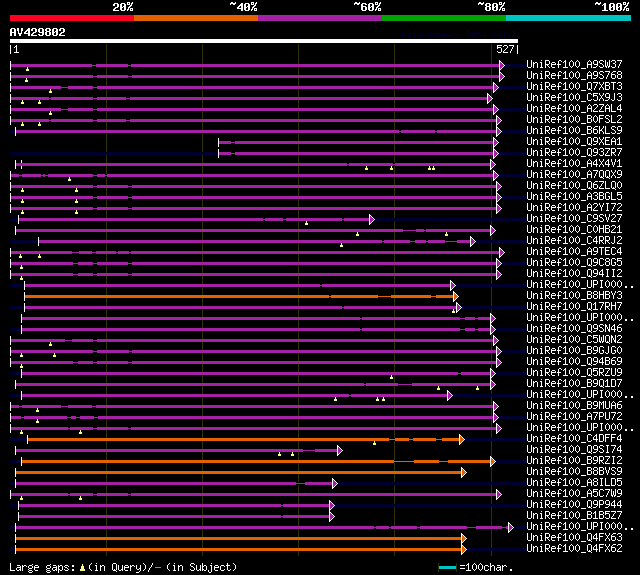Click the UniRef100_B1B5Z7 entry
Screen dimensions: 640x575
pyautogui.click(x=574, y=516)
